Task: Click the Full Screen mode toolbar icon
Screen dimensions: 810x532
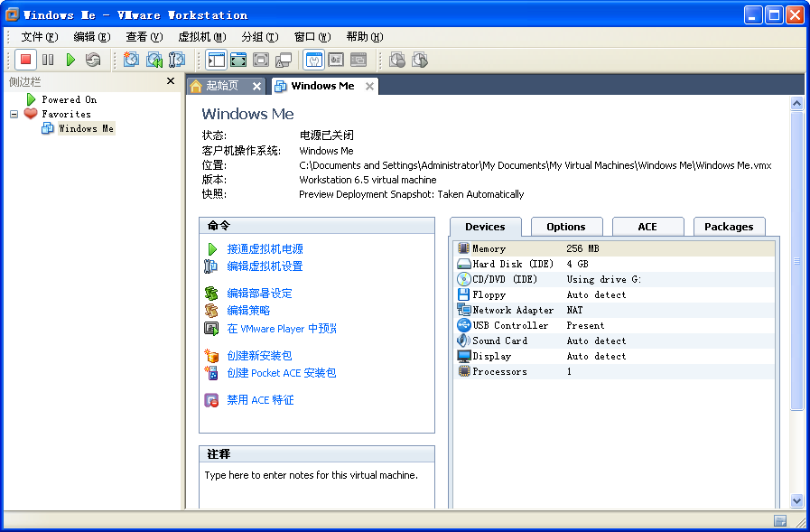Action: pos(238,60)
